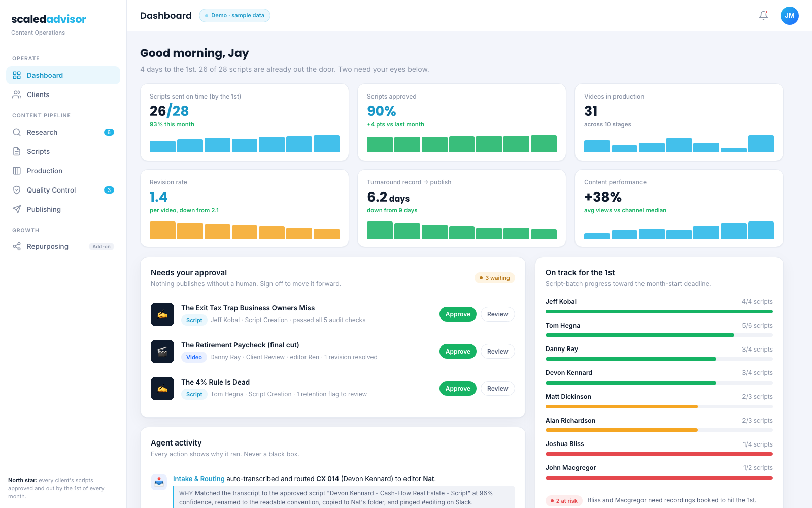This screenshot has width=812, height=508.
Task: Review The Retirement Paycheck video
Action: (x=497, y=352)
